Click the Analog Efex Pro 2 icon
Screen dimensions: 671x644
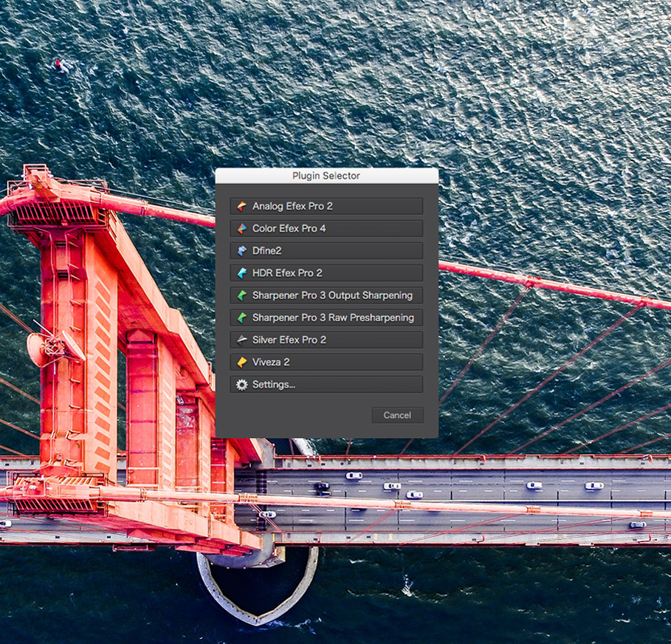[242, 206]
